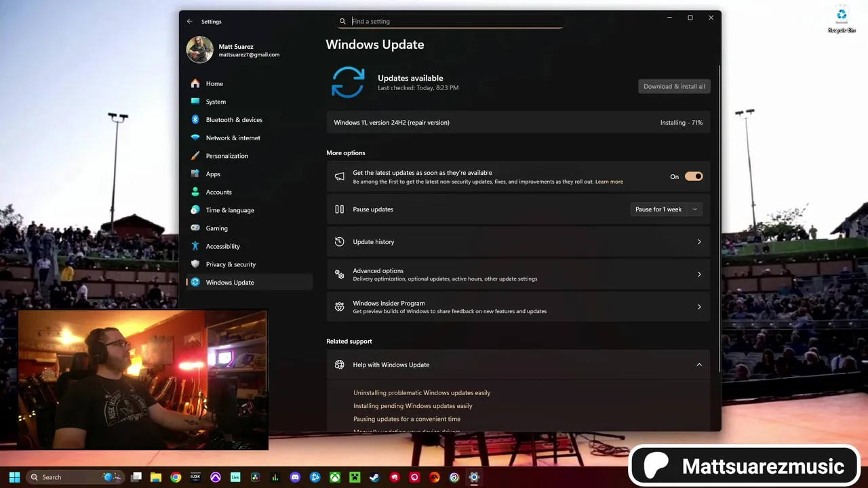Open Accounts settings page
The width and height of the screenshot is (868, 488).
[x=249, y=192]
